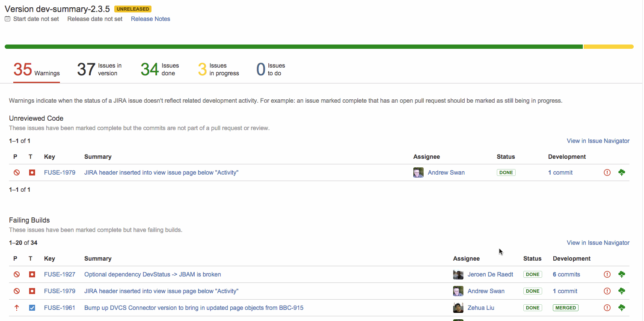Click the UNRELEASED status badge
This screenshot has height=321, width=644.
click(133, 9)
